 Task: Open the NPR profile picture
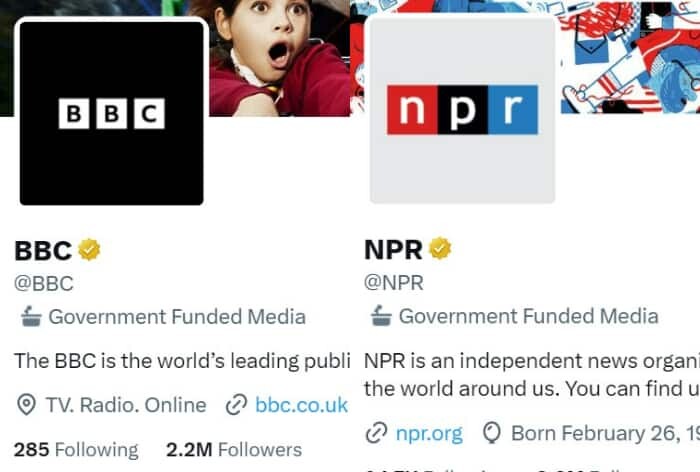click(x=462, y=110)
